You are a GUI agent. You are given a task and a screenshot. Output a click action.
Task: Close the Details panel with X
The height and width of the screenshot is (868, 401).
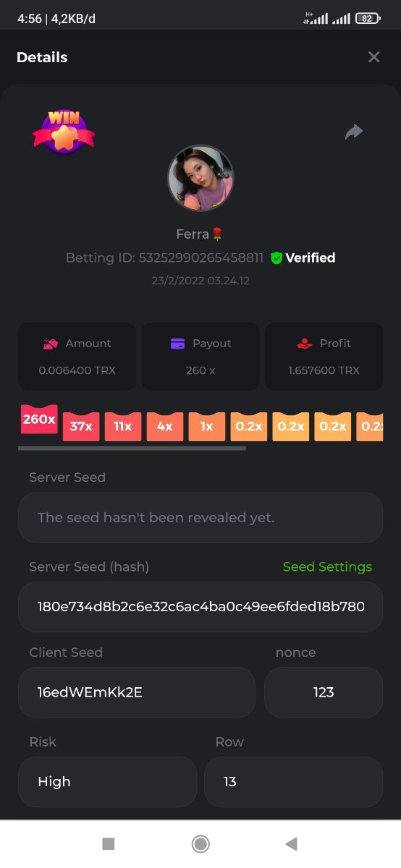(x=373, y=57)
